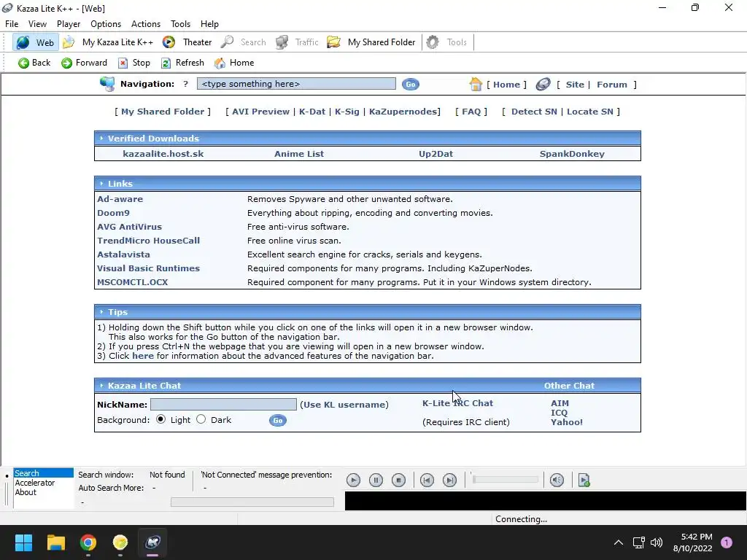Open My Shared Folder from toolbar
Screen dimensions: 747x560
pos(371,42)
